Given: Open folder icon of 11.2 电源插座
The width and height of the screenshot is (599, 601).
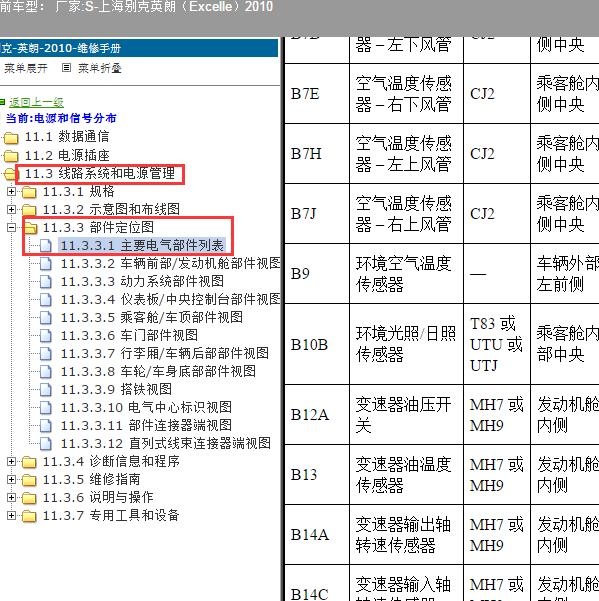Looking at the screenshot, I should [x=11, y=156].
